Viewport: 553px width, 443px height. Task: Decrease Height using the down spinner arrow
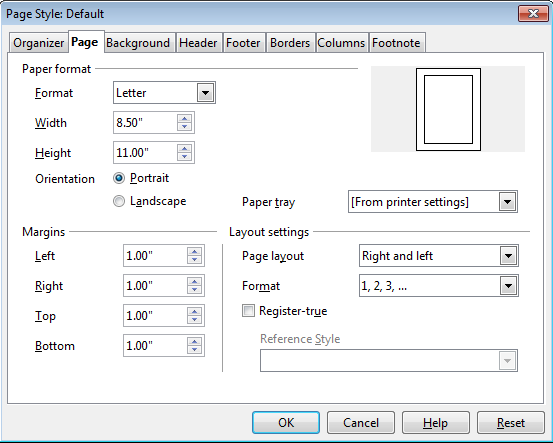coord(184,157)
